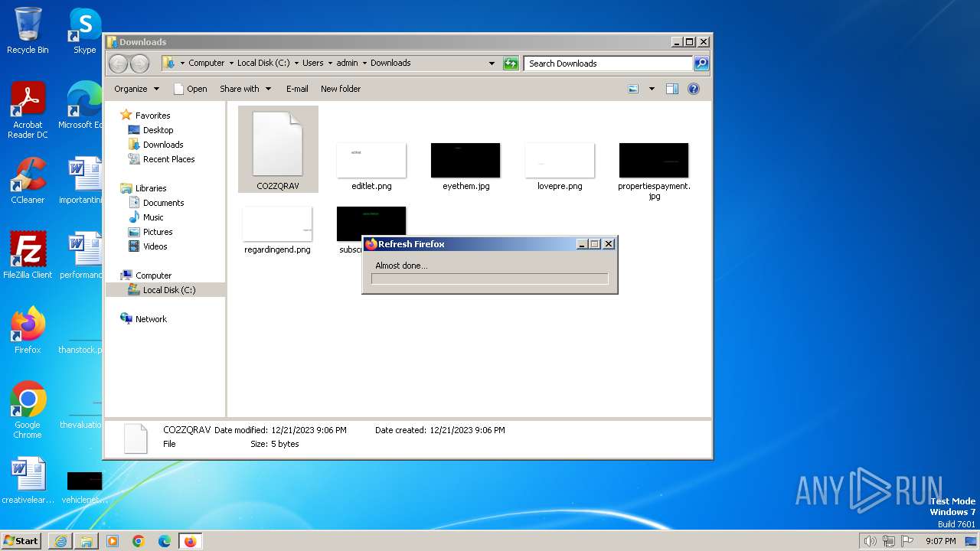Open the address bar history dropdown arrow
The height and width of the screenshot is (551, 980).
[x=492, y=64]
